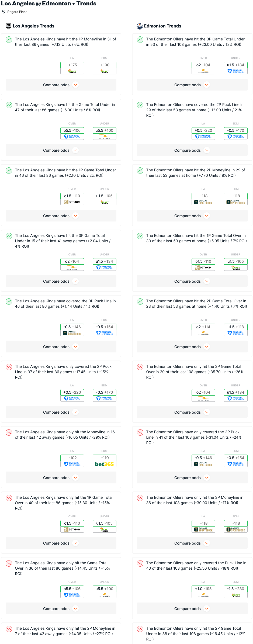Click upward trend icon beside Kings 1P Moneyline

pyautogui.click(x=9, y=40)
